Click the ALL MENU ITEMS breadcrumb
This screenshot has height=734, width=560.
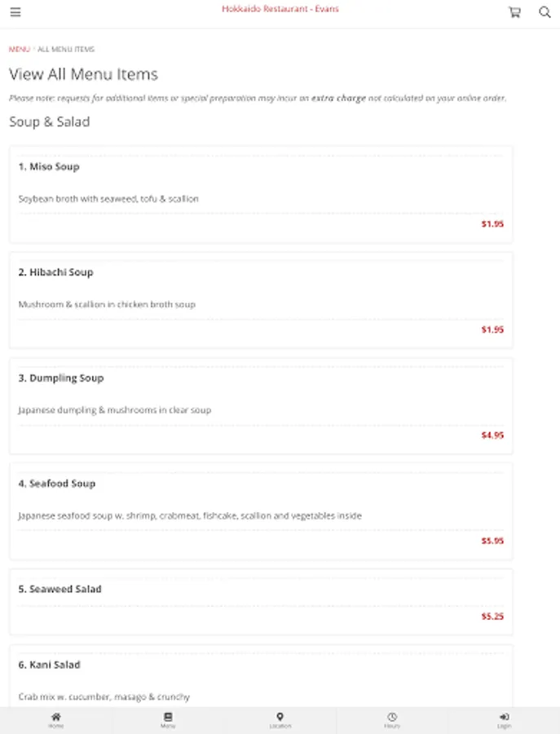(x=66, y=50)
